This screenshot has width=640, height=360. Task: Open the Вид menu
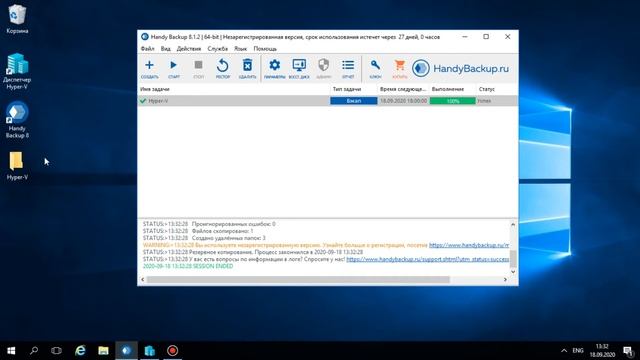165,49
